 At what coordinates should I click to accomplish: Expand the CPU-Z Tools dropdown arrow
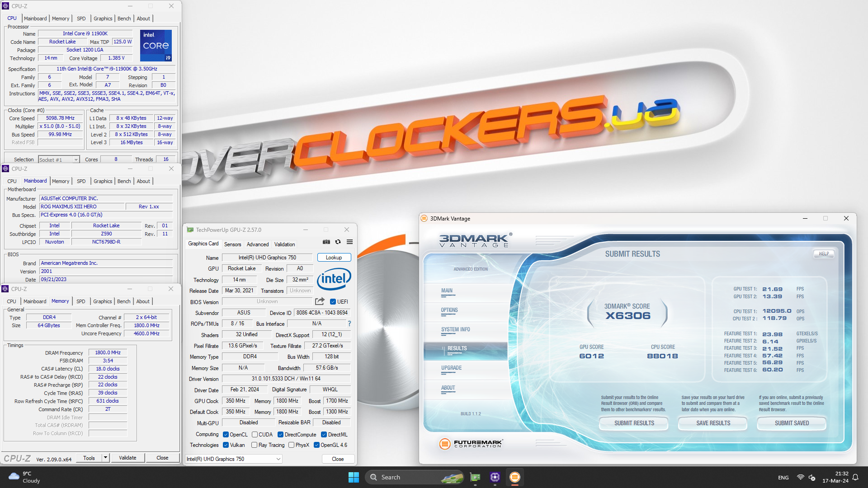click(x=105, y=458)
